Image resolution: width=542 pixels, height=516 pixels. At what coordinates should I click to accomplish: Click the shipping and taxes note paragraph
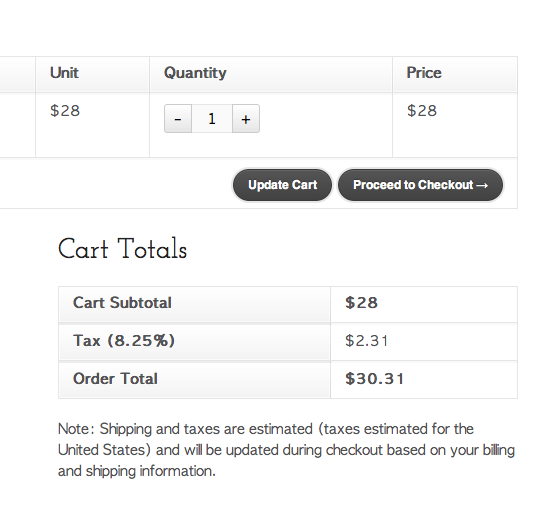click(287, 450)
